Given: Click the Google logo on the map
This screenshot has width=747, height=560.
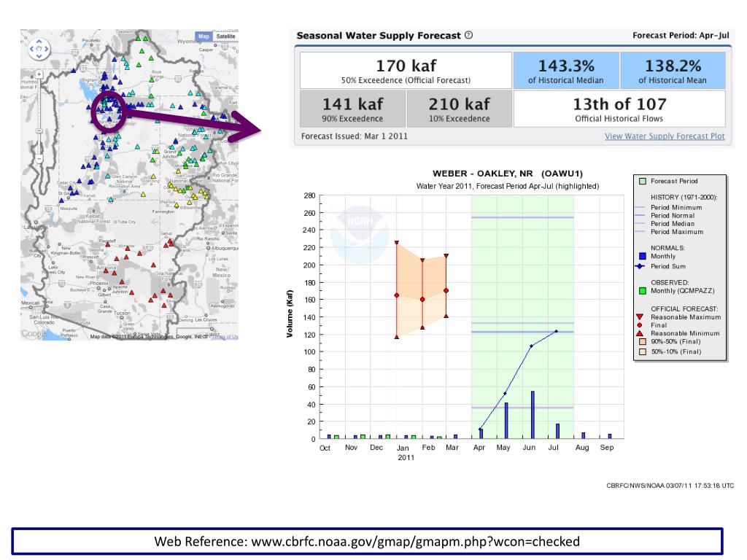Looking at the screenshot, I should (x=34, y=333).
